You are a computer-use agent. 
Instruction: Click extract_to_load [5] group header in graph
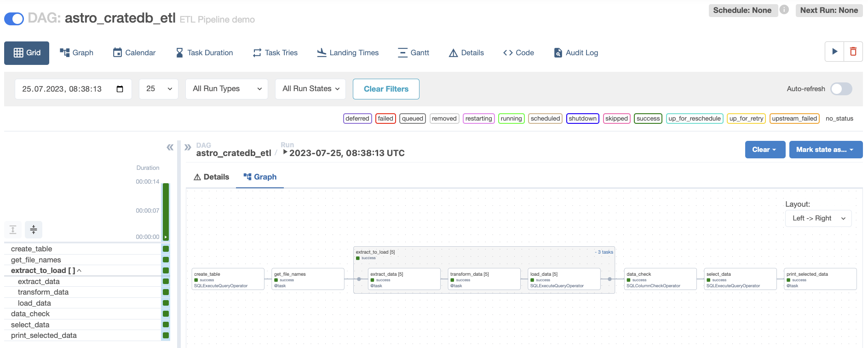(375, 252)
